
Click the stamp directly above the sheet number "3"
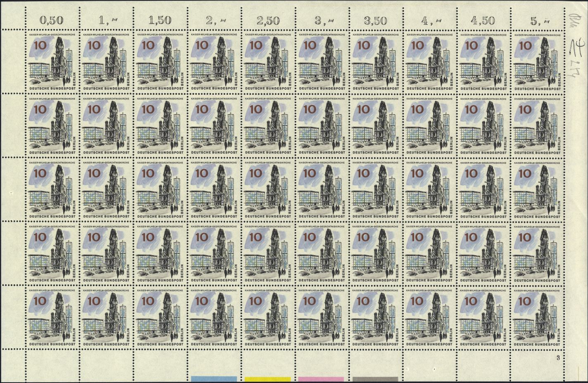(x=537, y=317)
